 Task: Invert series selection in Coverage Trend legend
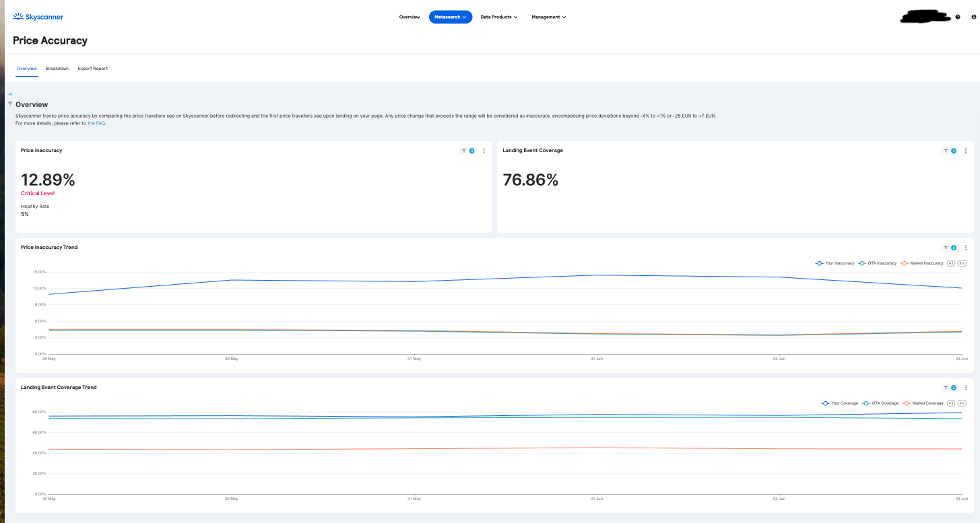pos(962,403)
